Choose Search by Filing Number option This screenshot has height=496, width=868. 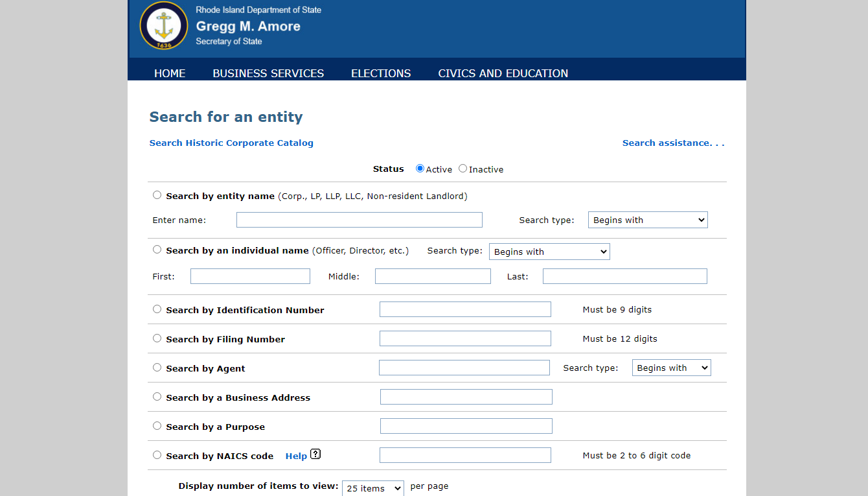click(157, 338)
